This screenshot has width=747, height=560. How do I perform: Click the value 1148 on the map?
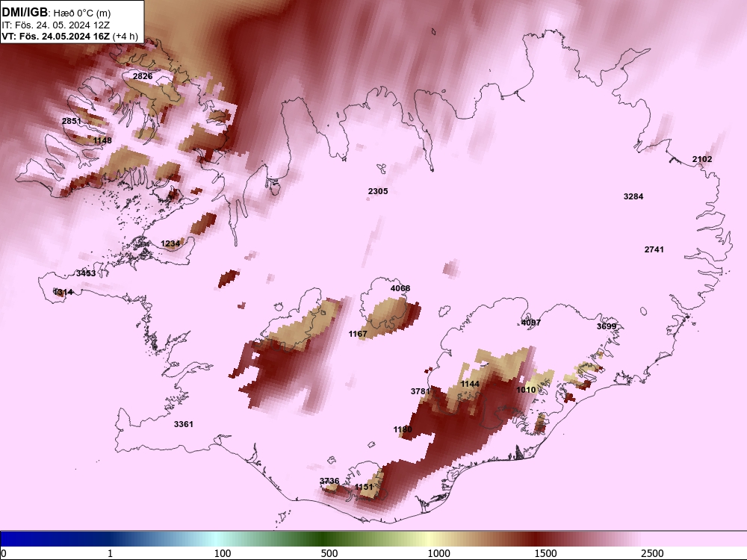102,140
